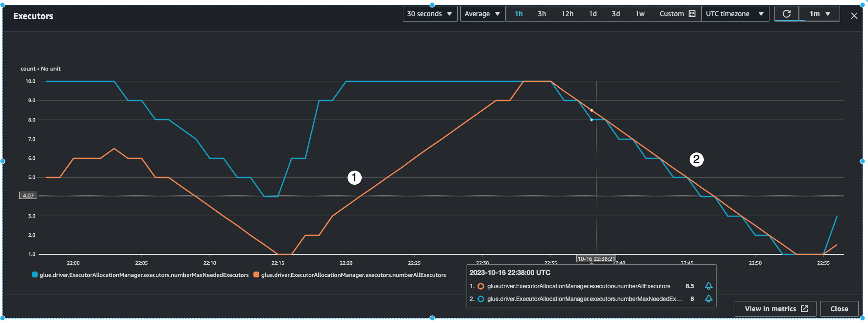Switch to the 3h time range
The height and width of the screenshot is (323, 868).
click(542, 14)
